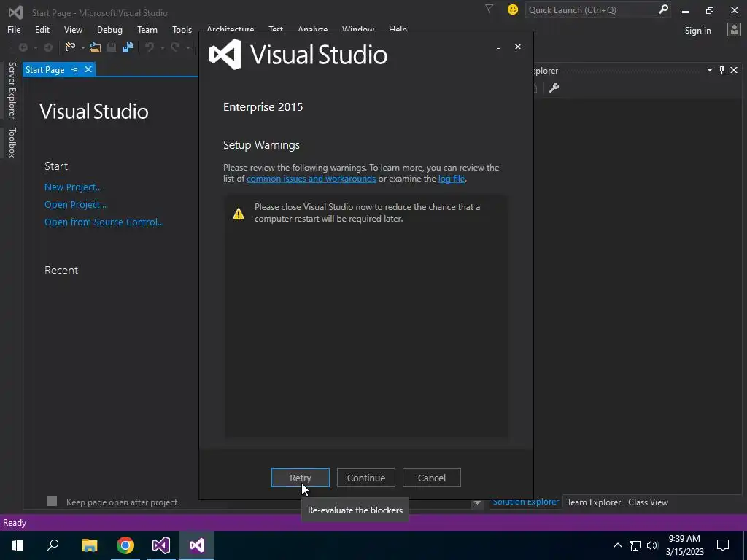This screenshot has height=560, width=747.
Task: Pin the Solution Explorer panel with the pushpin icon
Action: pos(721,71)
